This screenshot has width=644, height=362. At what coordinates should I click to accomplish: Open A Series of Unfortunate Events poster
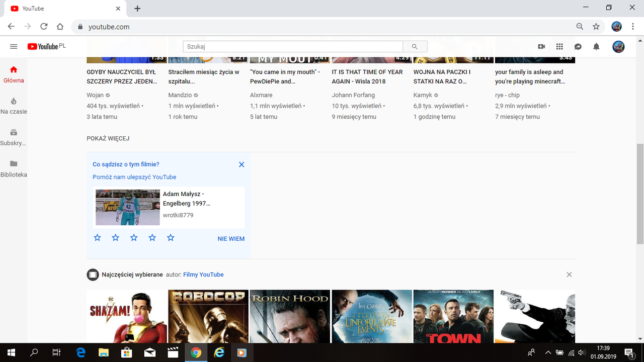(x=372, y=316)
